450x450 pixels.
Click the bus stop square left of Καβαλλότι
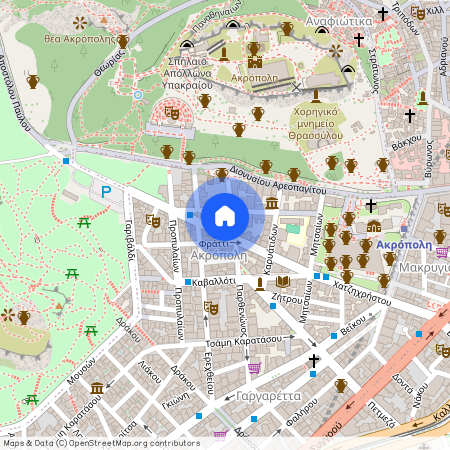pyautogui.click(x=188, y=282)
